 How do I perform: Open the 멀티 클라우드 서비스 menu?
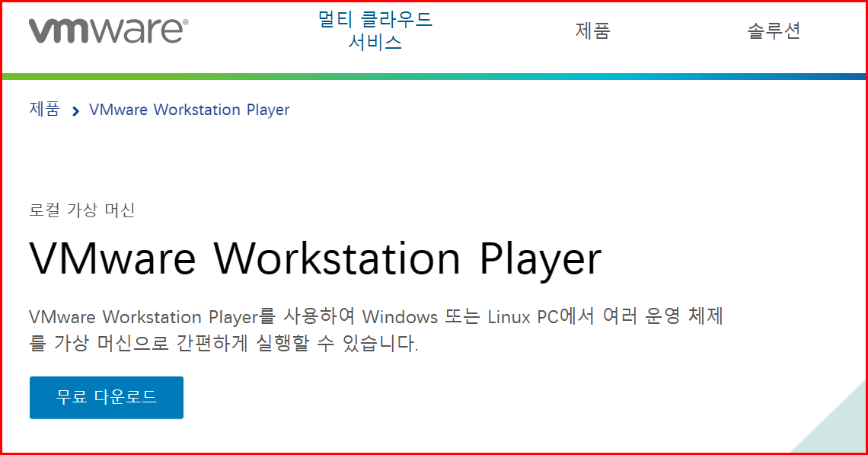(x=375, y=30)
